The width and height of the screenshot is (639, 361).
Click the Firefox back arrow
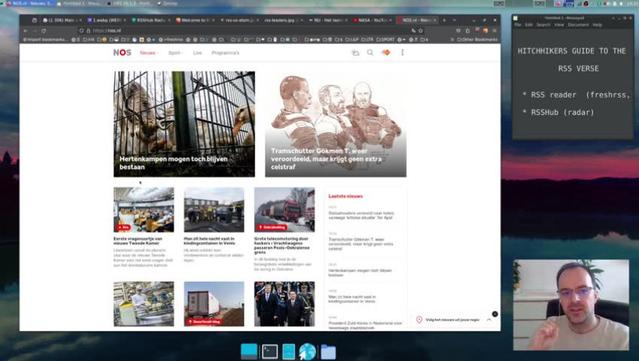(25, 31)
